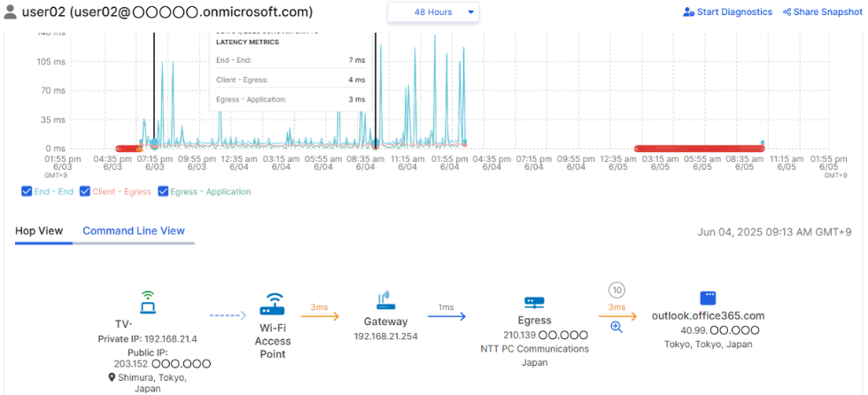This screenshot has height=395, width=868.
Task: Open the 48 Hours time range dropdown
Action: point(433,12)
